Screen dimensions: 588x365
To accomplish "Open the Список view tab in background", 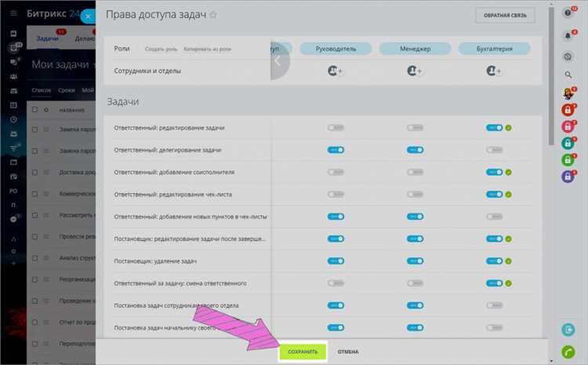I will coord(42,90).
